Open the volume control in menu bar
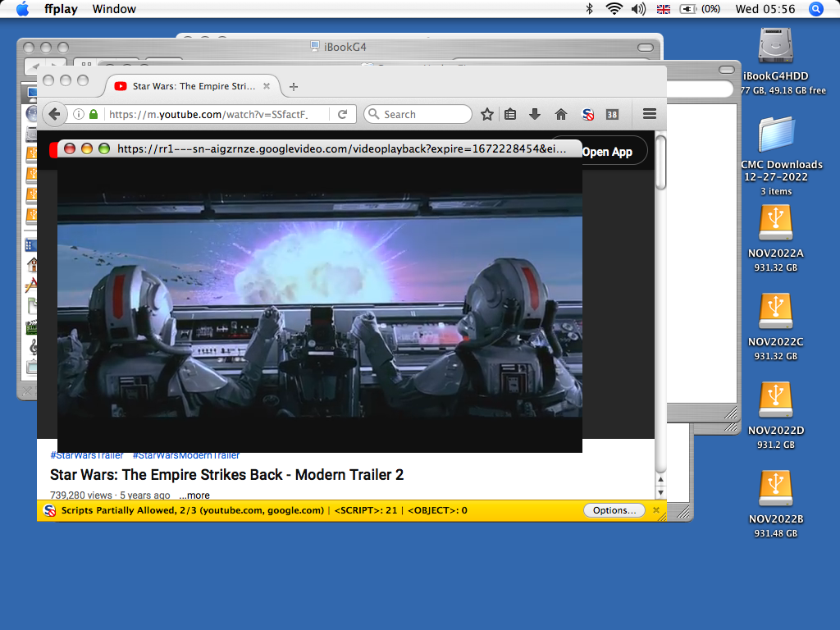The width and height of the screenshot is (840, 630). [x=638, y=8]
